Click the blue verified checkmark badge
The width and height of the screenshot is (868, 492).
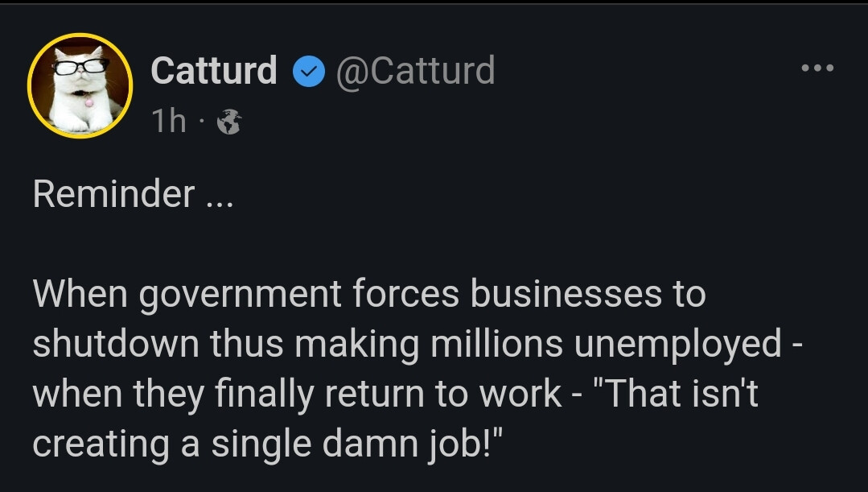pyautogui.click(x=306, y=72)
